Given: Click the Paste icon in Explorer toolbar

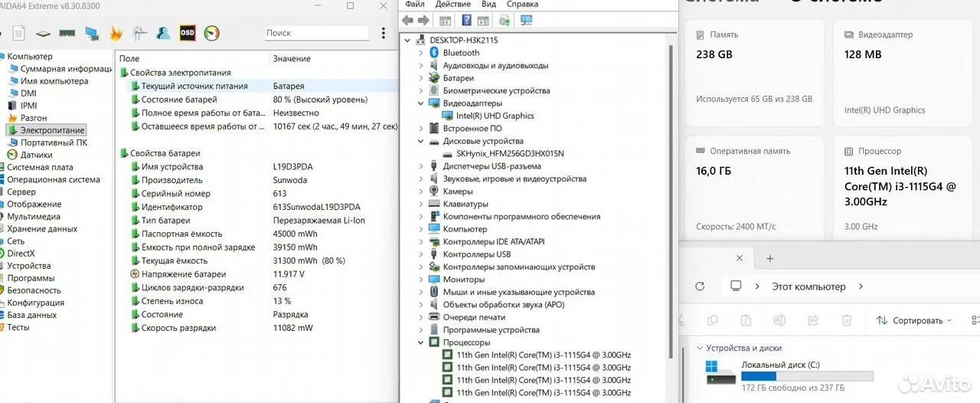Looking at the screenshot, I should [746, 320].
